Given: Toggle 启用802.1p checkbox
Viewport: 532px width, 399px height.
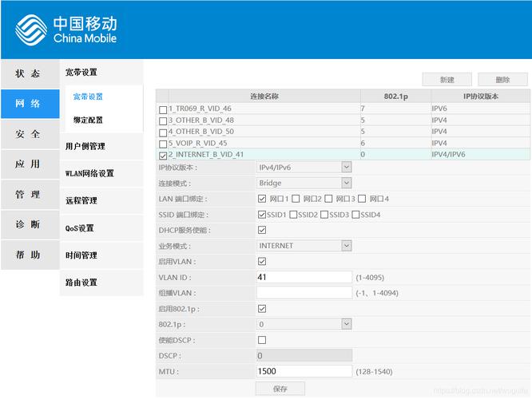Looking at the screenshot, I should [262, 309].
